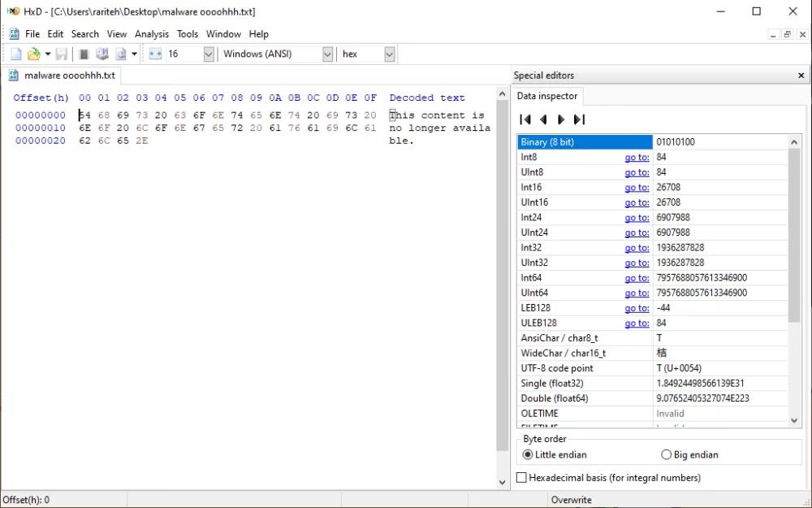Viewport: 812px width, 508px height.
Task: Open the Search menu
Action: tap(85, 34)
